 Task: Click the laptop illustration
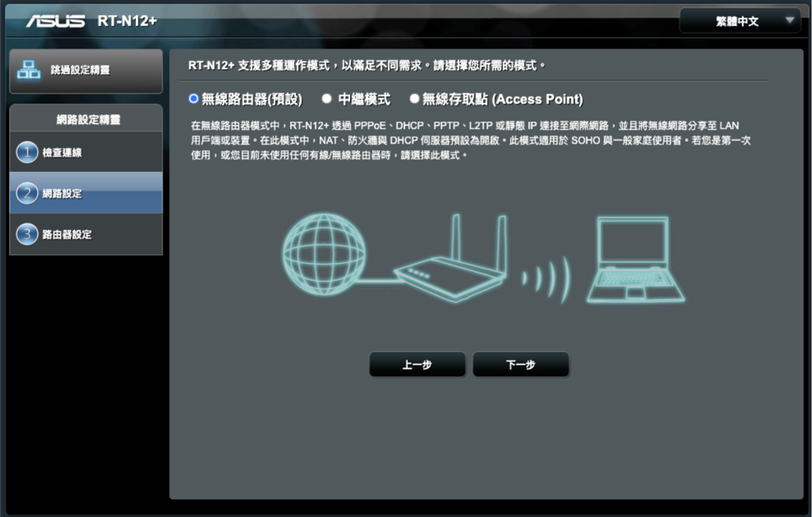[635, 259]
